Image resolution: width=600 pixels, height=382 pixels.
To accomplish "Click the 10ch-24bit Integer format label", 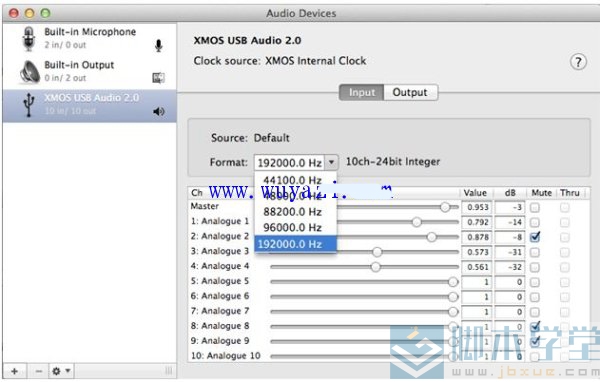I will pyautogui.click(x=393, y=162).
